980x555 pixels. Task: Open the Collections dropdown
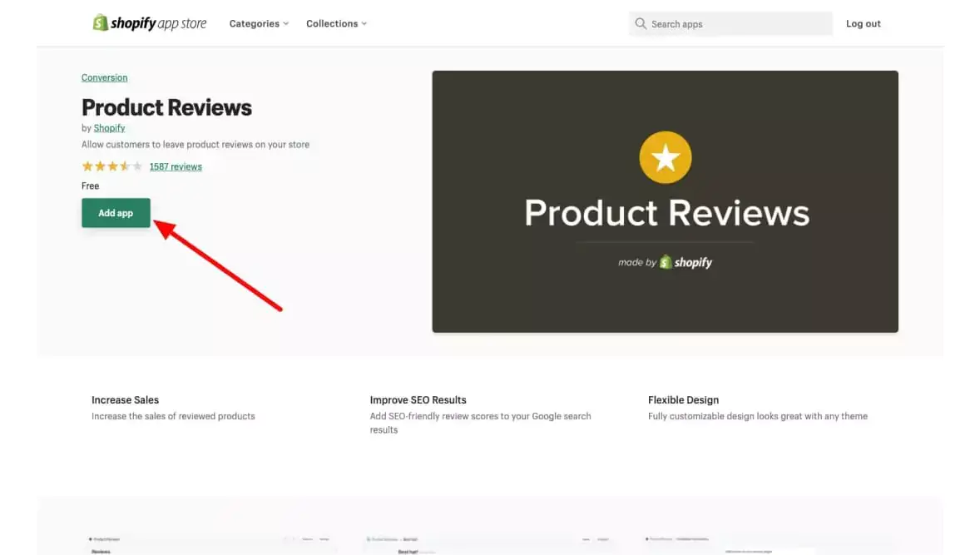click(x=336, y=24)
